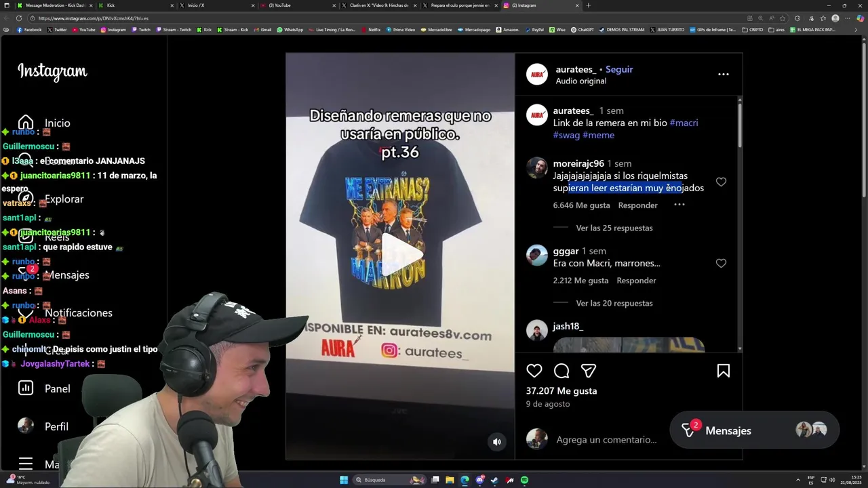Follow auratees_ via the Seguir link

(x=619, y=69)
